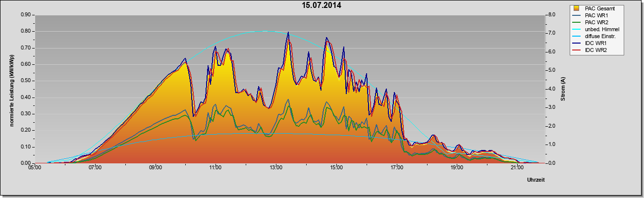Click the 09:00 time axis tick label
The image size is (644, 198).
coord(155,168)
